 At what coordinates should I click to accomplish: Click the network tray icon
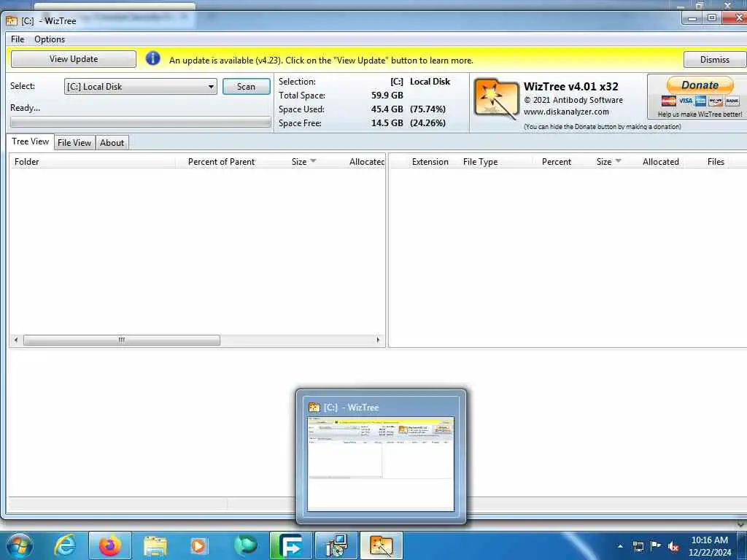(638, 546)
